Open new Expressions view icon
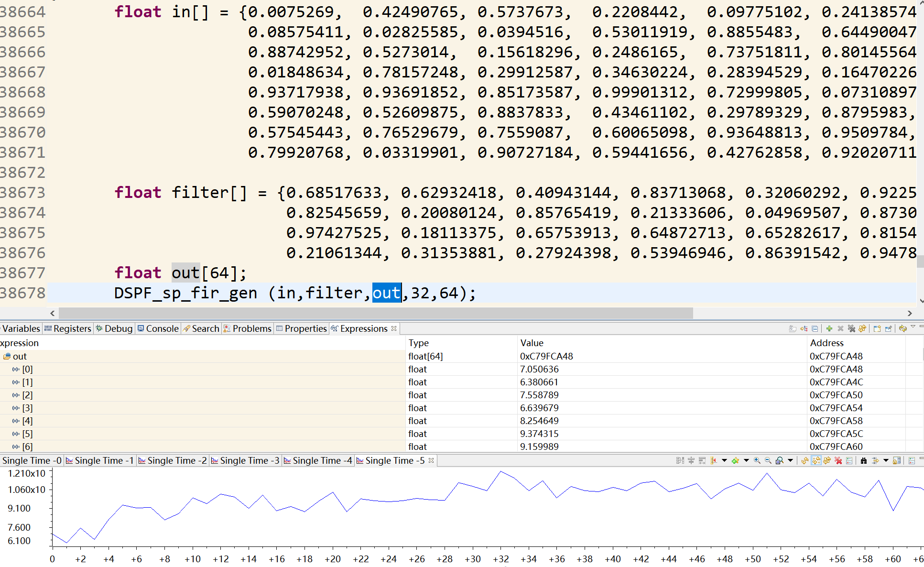Image resolution: width=924 pixels, height=567 pixels. point(877,328)
